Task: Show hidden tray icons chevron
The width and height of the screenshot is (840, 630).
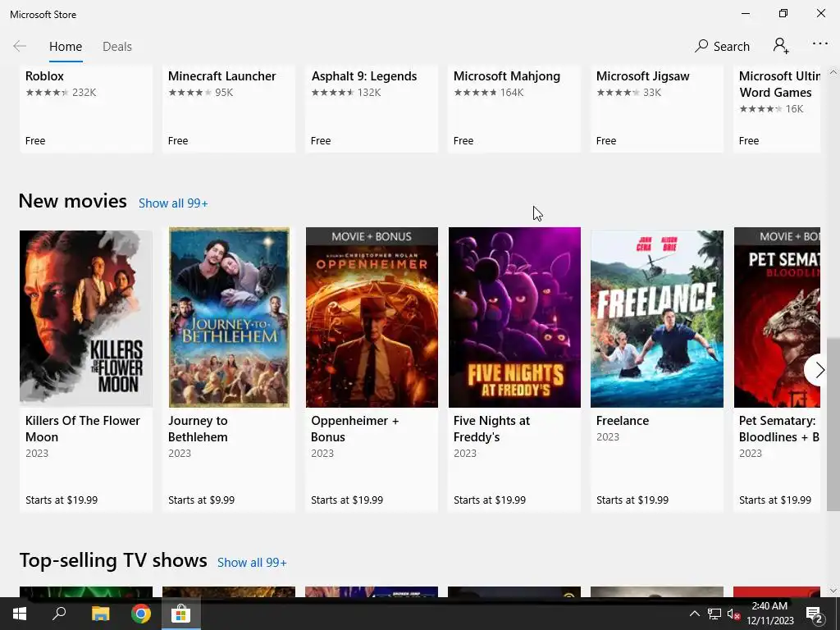Action: point(694,614)
